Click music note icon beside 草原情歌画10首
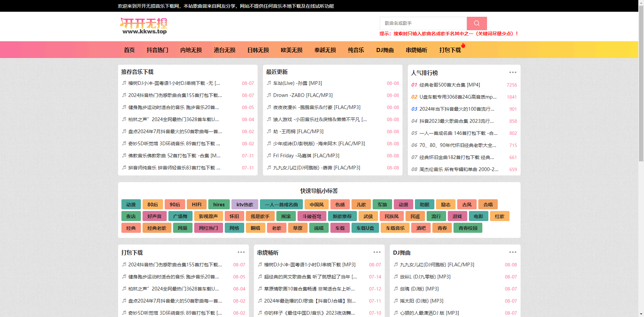The image size is (644, 317). click(x=260, y=288)
